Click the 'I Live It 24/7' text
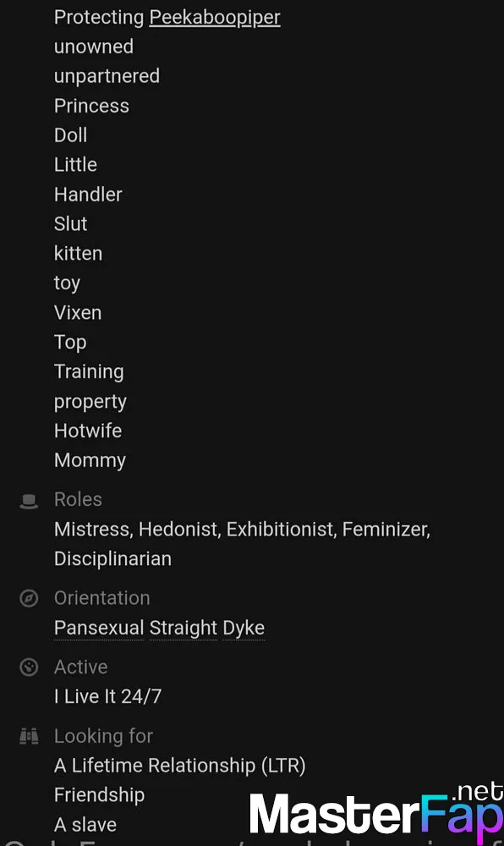 [x=107, y=696]
